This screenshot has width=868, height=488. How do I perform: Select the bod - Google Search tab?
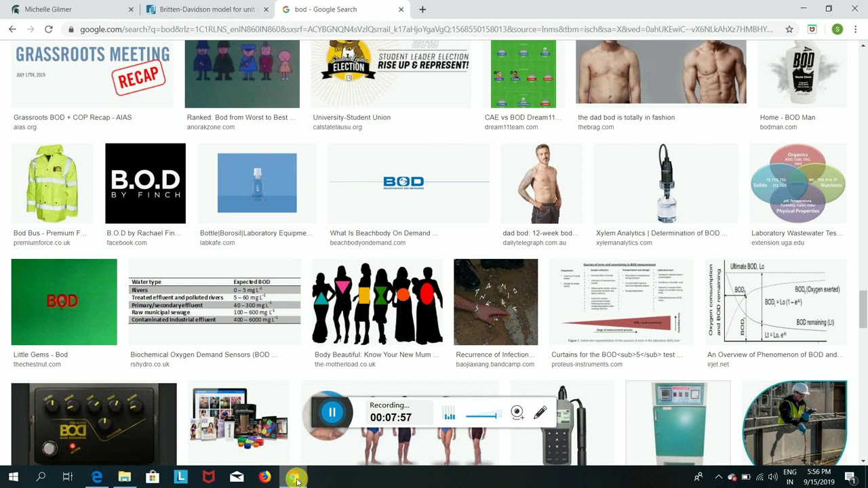(x=342, y=9)
